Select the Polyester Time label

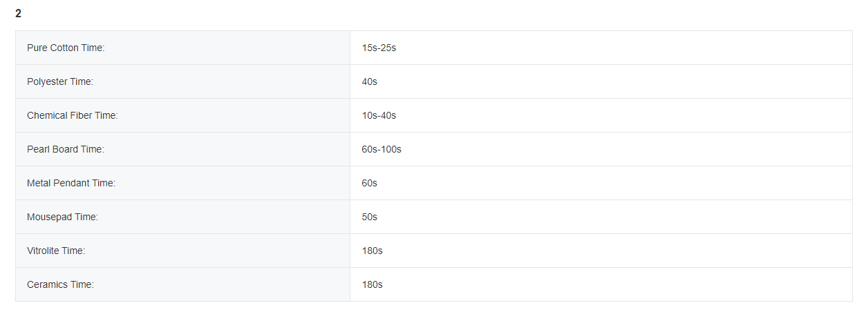pos(60,81)
